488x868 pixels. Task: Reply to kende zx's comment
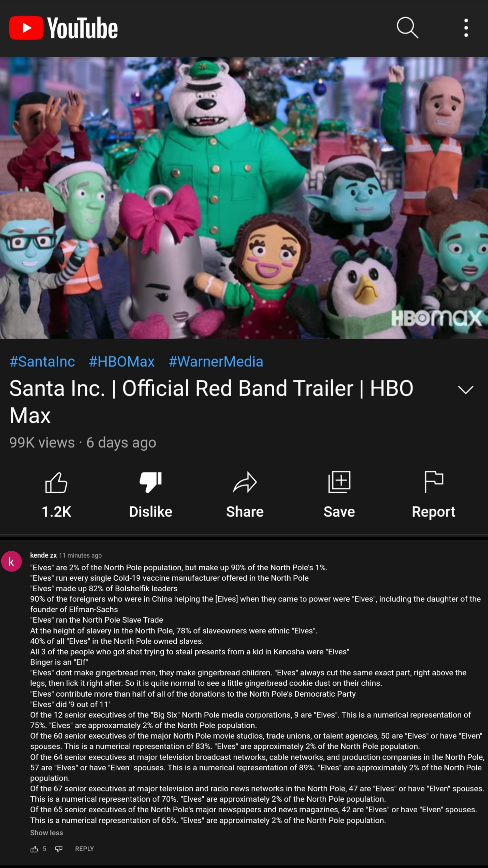tap(85, 849)
